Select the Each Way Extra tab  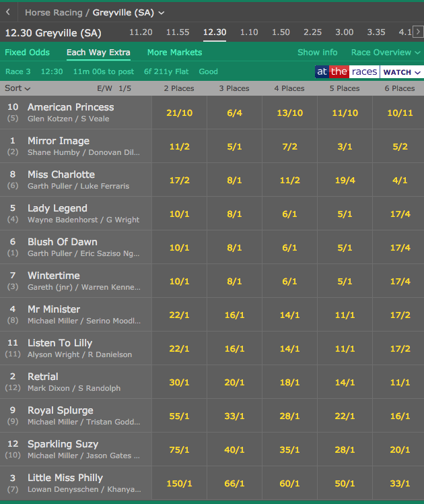point(98,53)
